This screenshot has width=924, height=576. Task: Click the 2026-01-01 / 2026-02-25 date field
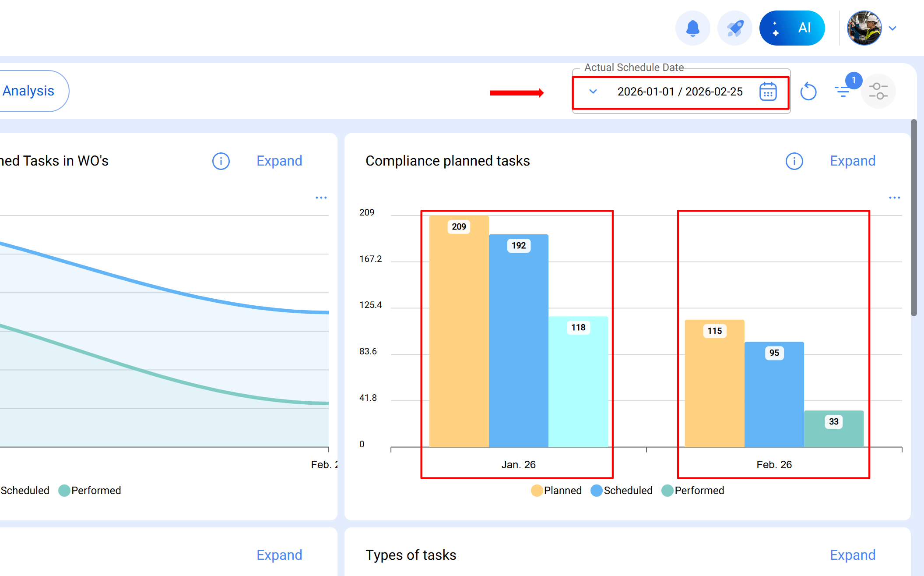[x=680, y=92]
